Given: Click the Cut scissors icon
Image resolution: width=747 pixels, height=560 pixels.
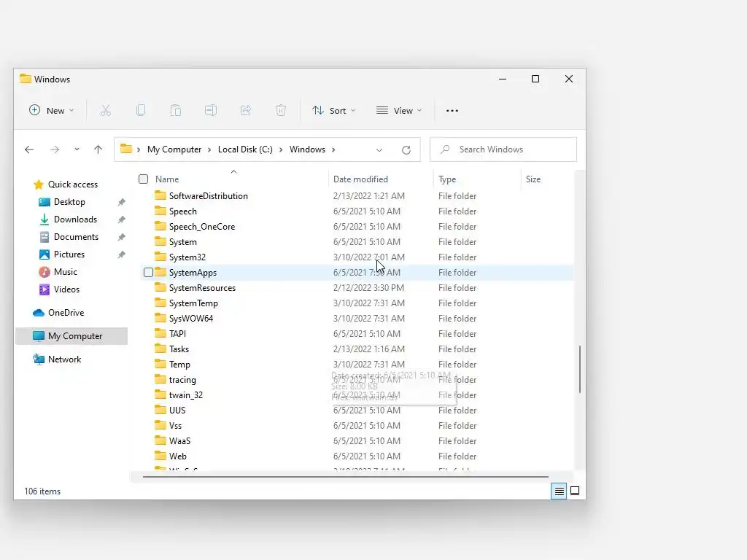Looking at the screenshot, I should pyautogui.click(x=105, y=111).
